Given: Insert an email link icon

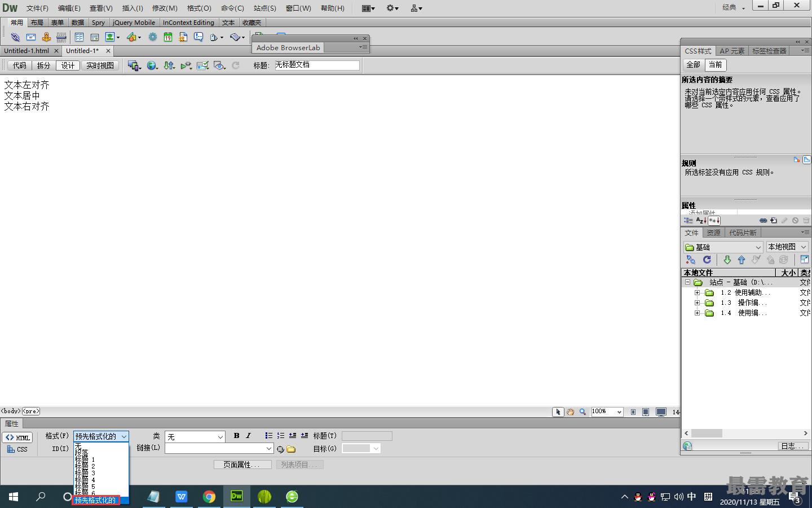Looking at the screenshot, I should click(31, 37).
